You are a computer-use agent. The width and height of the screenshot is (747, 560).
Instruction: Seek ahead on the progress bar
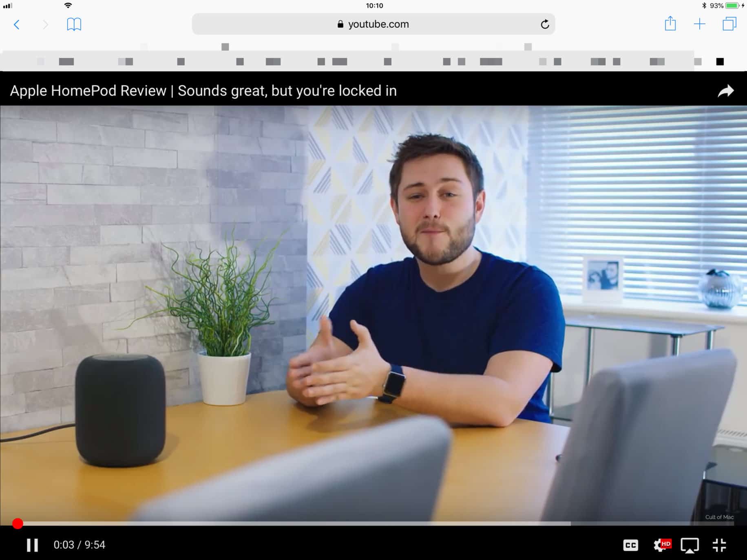(367, 523)
